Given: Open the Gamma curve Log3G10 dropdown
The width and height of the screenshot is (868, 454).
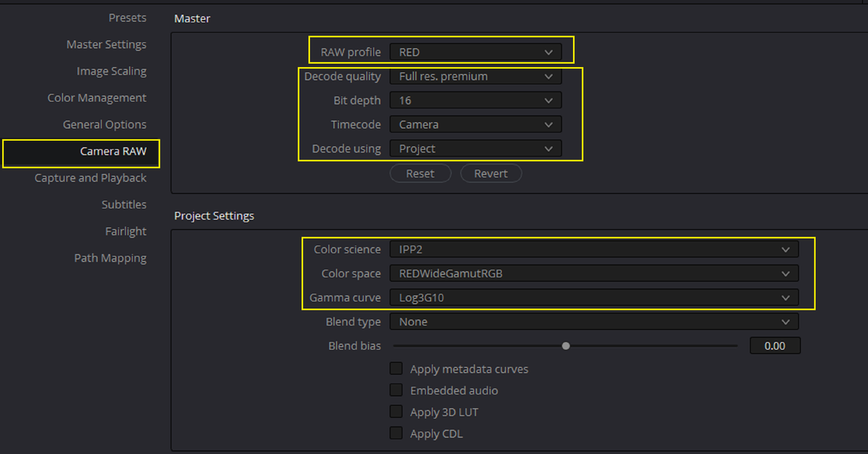Looking at the screenshot, I should click(594, 297).
